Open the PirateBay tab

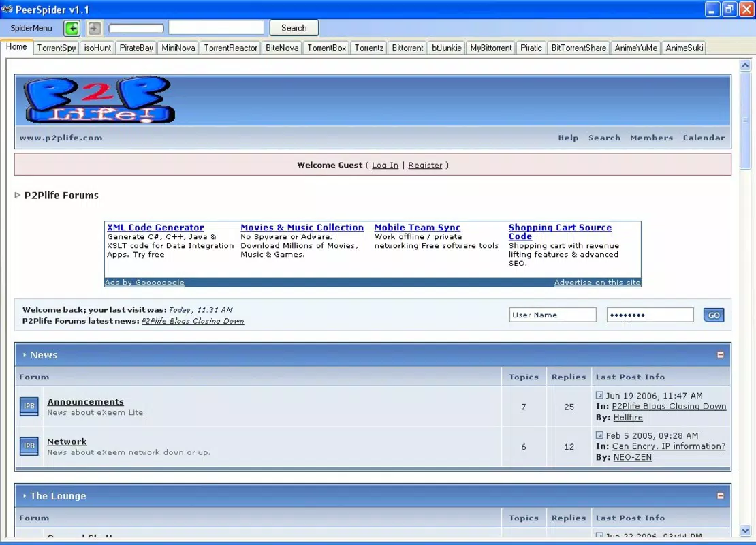tap(136, 48)
